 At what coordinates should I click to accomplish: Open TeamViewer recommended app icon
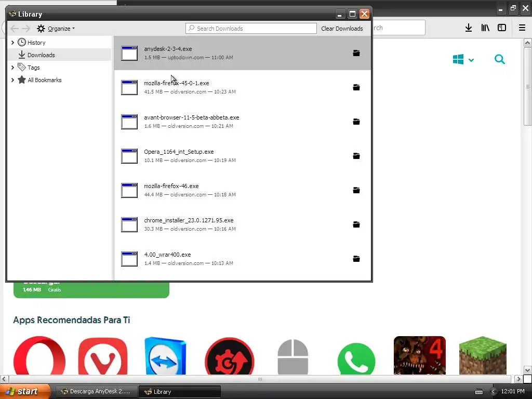pos(166,355)
